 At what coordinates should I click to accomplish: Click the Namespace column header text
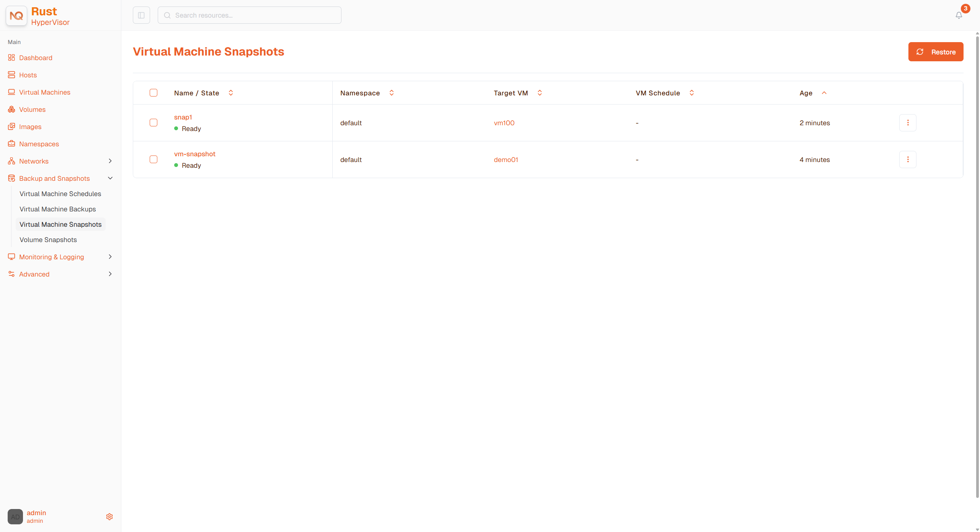pos(360,93)
